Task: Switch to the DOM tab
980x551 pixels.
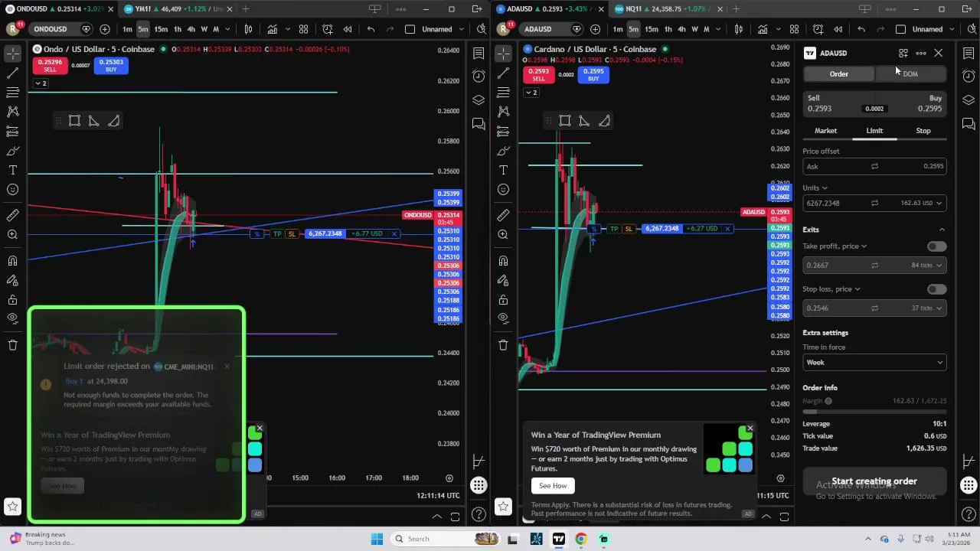Action: tap(910, 73)
